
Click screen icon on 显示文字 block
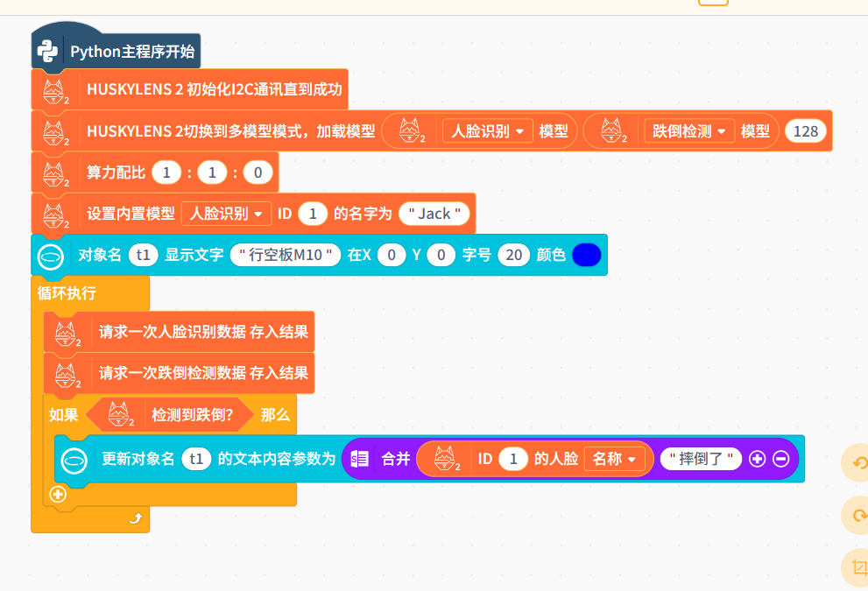[51, 256]
